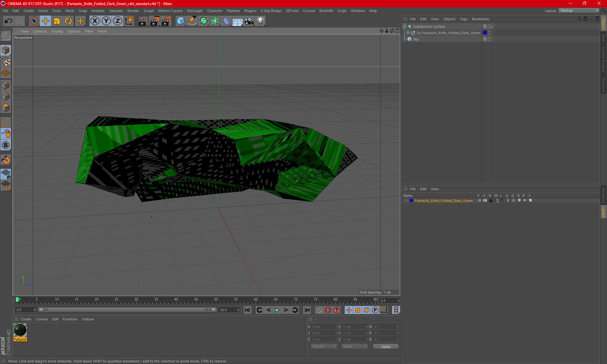Open the Spline Pen tool
This screenshot has height=364, width=607.
(x=192, y=21)
